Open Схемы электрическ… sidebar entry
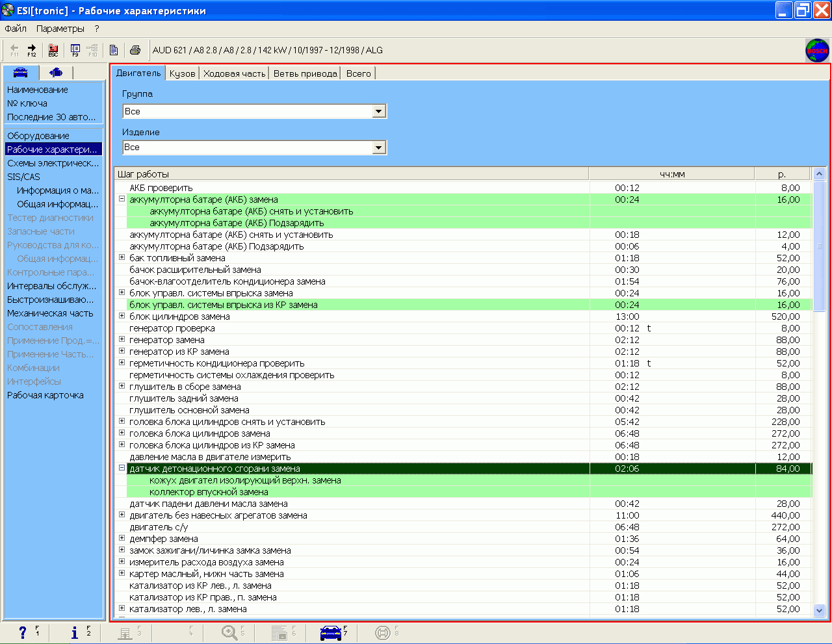832x644 pixels. [x=53, y=163]
